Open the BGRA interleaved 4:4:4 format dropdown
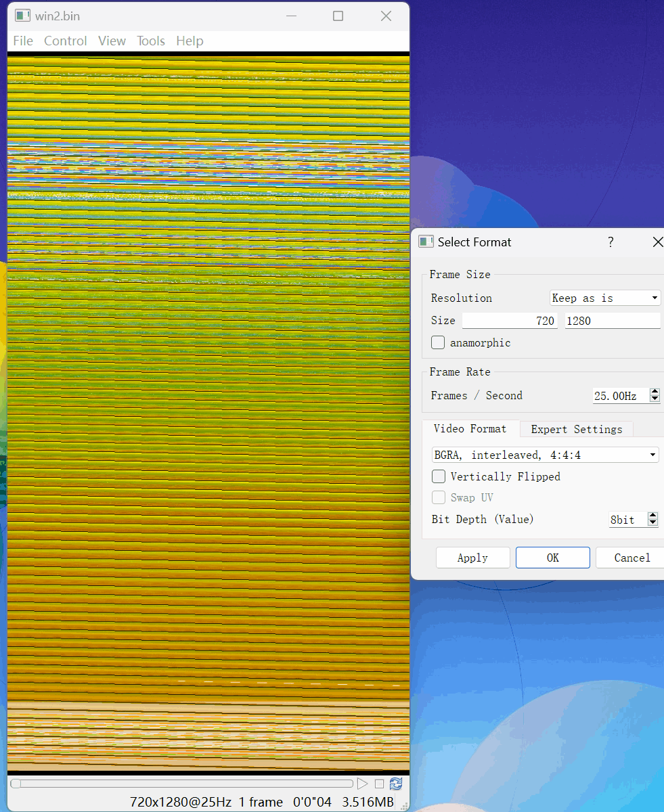This screenshot has width=664, height=812. pos(546,455)
